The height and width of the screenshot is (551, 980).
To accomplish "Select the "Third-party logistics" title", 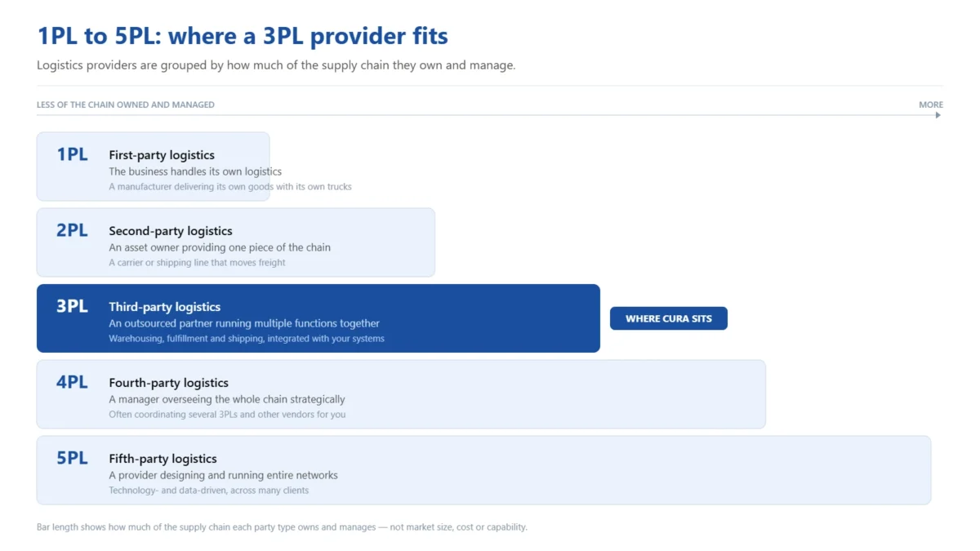I will [x=165, y=307].
